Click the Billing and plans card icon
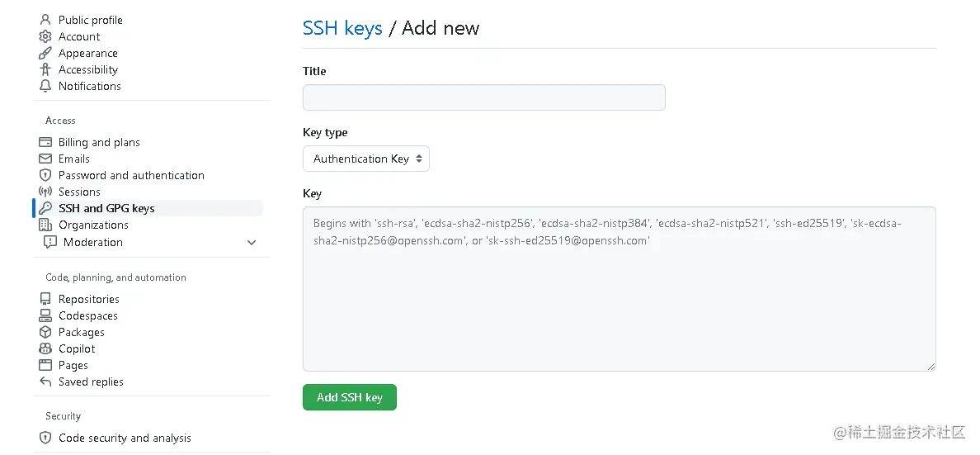 point(45,142)
